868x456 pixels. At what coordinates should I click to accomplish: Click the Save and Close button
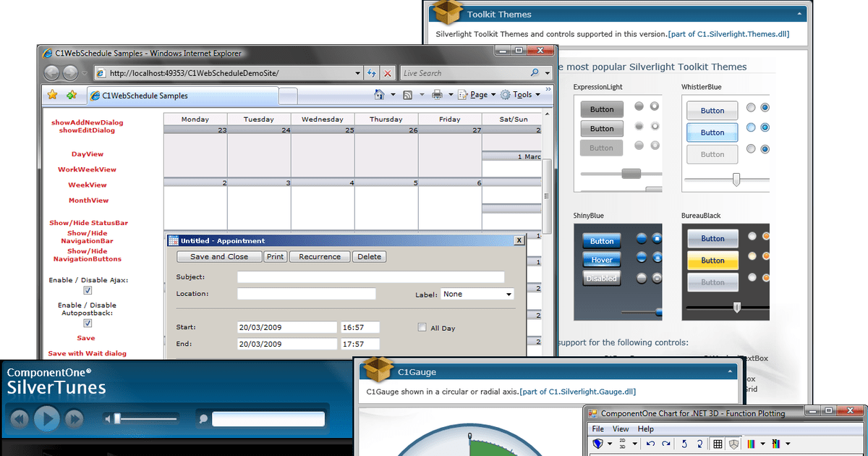click(x=218, y=256)
